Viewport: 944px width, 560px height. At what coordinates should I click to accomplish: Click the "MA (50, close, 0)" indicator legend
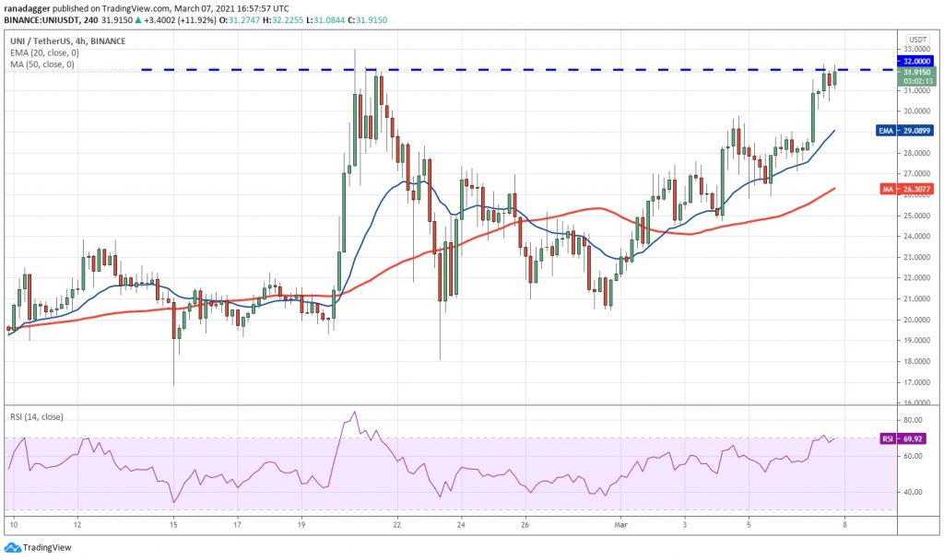point(42,64)
